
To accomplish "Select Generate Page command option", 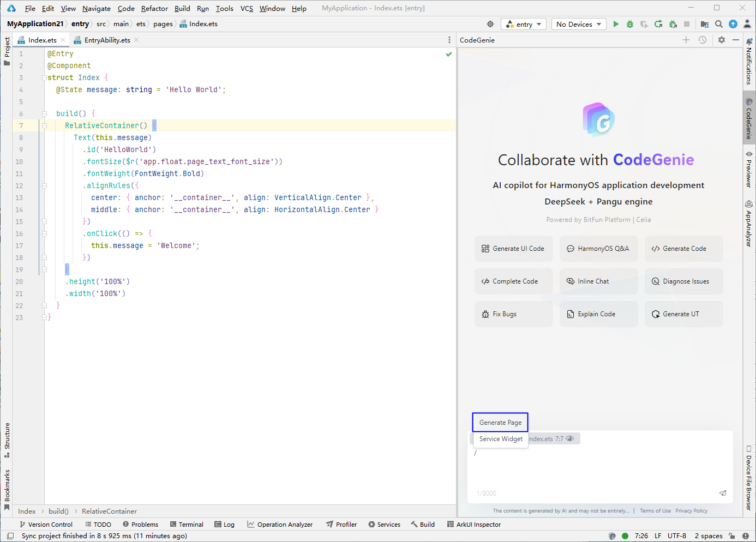I will point(500,423).
